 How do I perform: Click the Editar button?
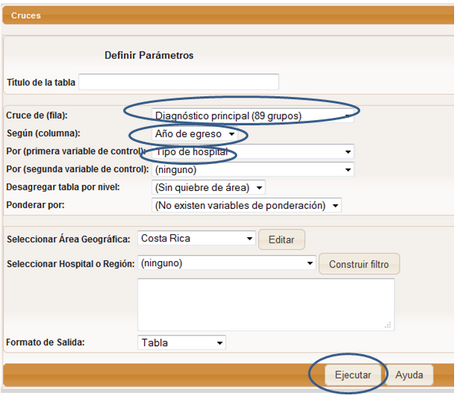(x=281, y=239)
